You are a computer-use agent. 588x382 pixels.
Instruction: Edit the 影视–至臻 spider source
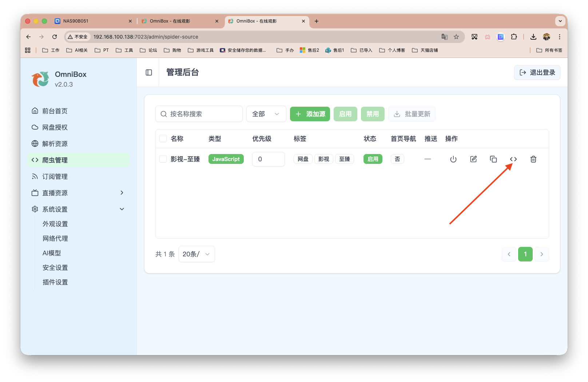473,159
